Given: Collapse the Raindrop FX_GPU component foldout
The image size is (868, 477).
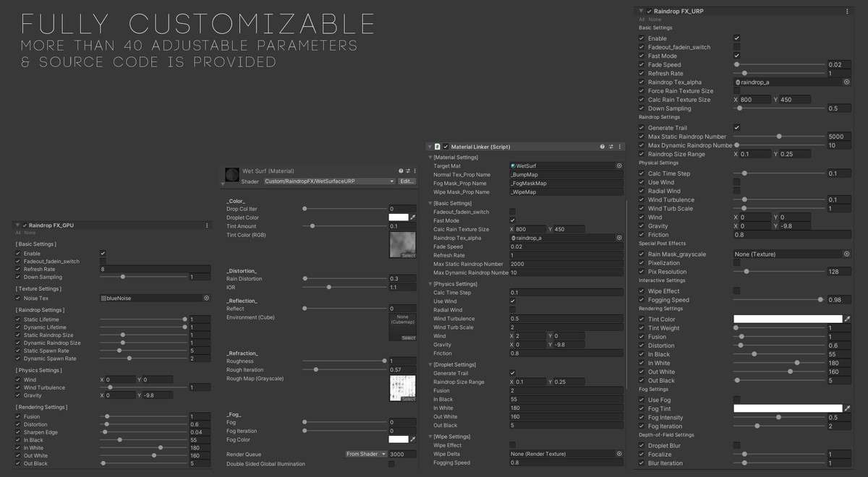Looking at the screenshot, I should coord(17,225).
